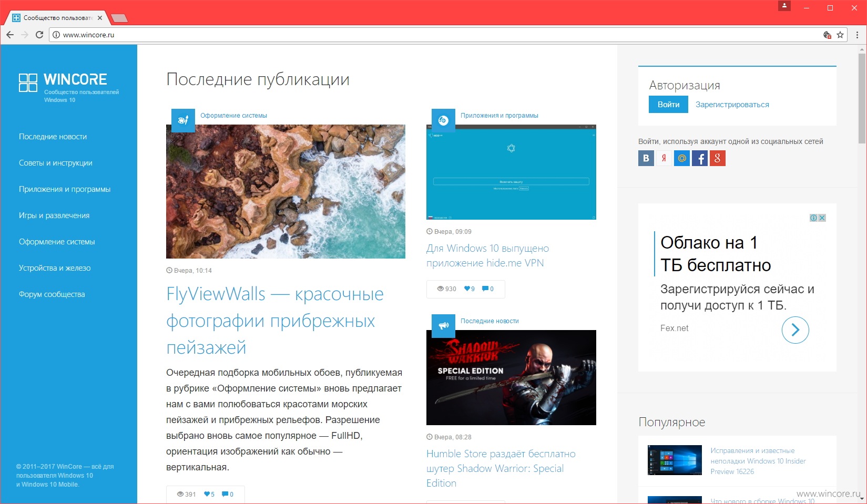Click the Оформление системы category icon

click(x=183, y=120)
